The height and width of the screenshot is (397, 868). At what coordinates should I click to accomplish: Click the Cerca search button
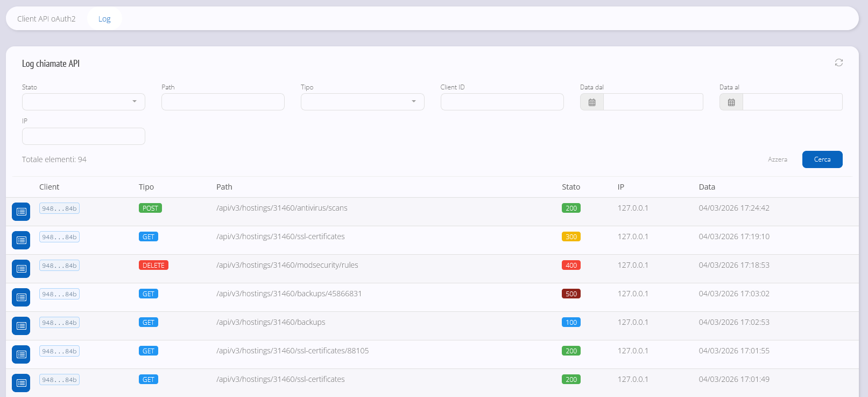[x=822, y=159]
